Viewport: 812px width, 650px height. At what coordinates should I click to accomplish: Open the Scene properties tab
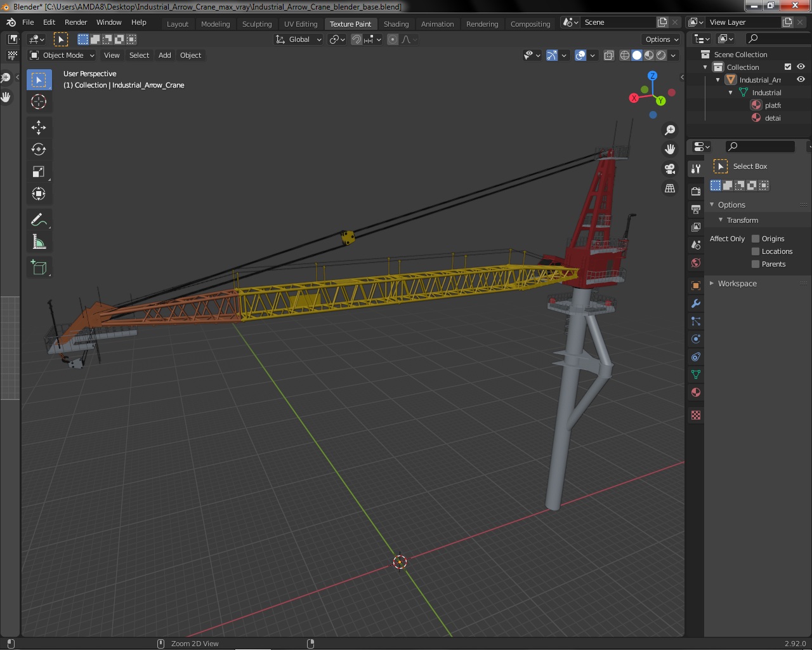point(696,244)
